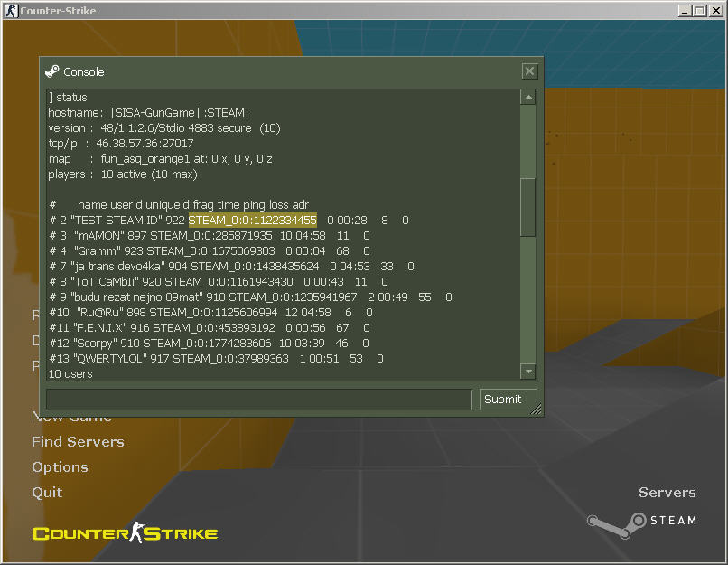Click STEAM_0:0:37989363 in QWERTYLOL row
The height and width of the screenshot is (565, 728).
point(230,358)
